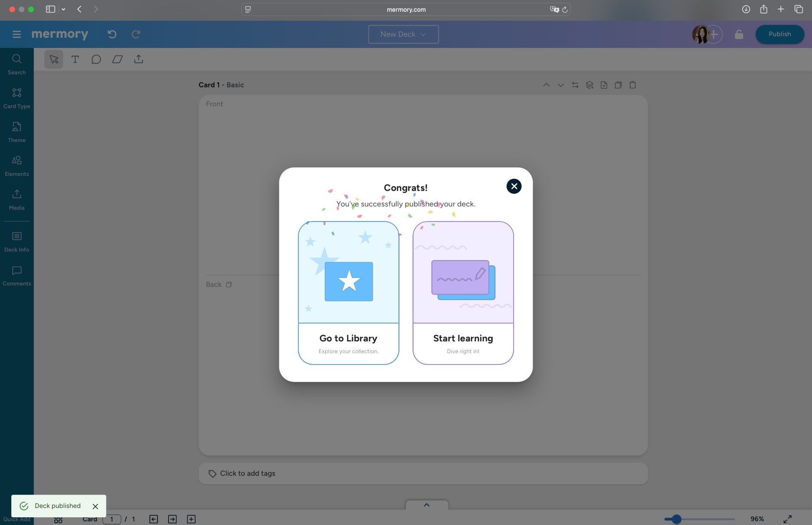
Task: Expand the bottom panel chevron
Action: click(x=427, y=505)
